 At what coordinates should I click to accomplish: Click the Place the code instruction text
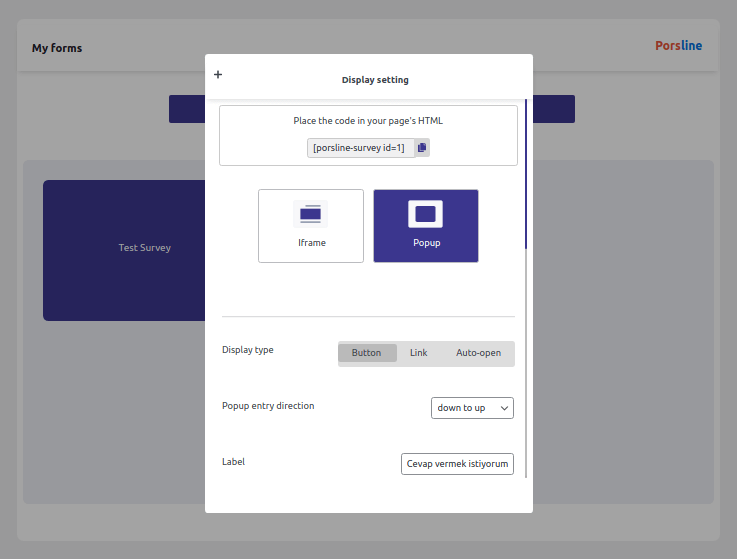[x=368, y=121]
